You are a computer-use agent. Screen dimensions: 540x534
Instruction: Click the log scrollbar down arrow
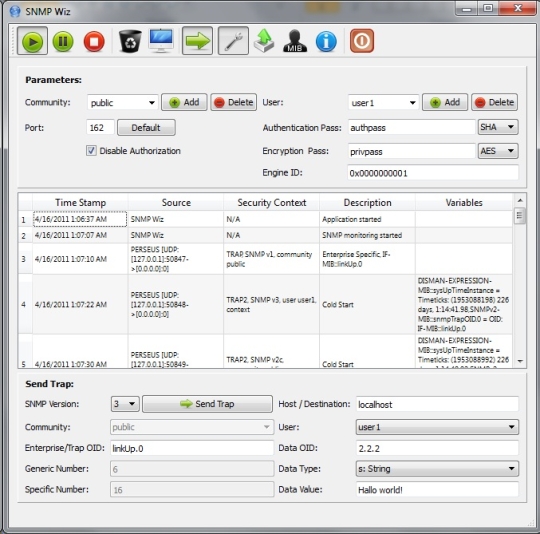click(x=520, y=361)
